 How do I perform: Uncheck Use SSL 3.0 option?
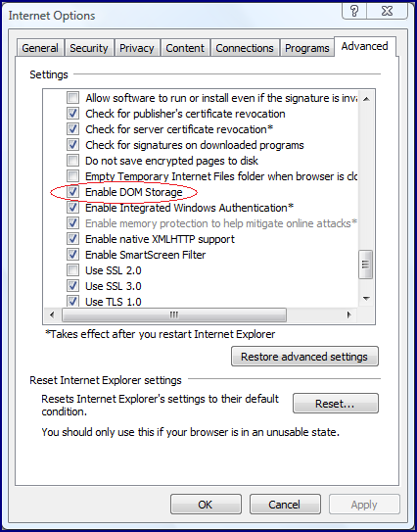point(72,286)
